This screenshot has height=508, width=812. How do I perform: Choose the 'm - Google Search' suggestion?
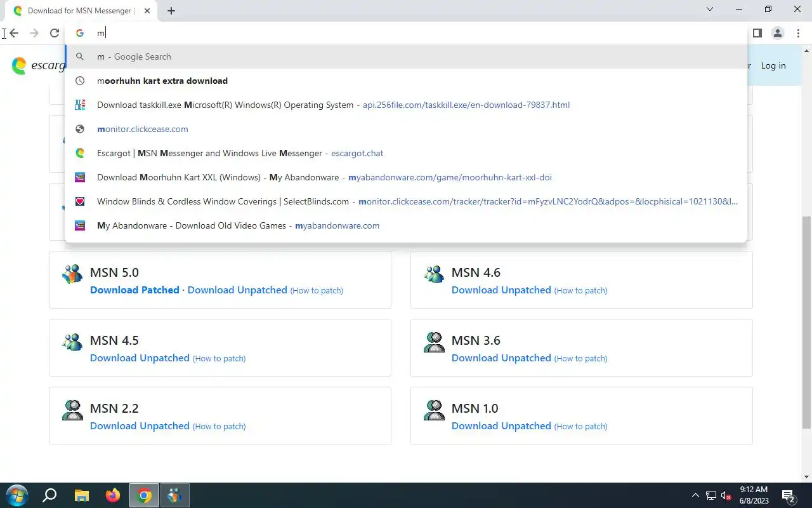(x=406, y=57)
